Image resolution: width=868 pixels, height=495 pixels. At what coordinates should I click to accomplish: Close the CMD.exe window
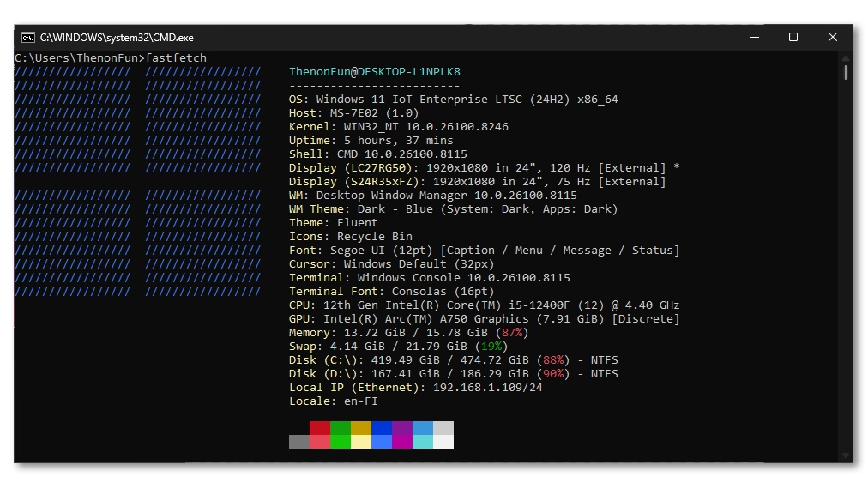point(833,37)
